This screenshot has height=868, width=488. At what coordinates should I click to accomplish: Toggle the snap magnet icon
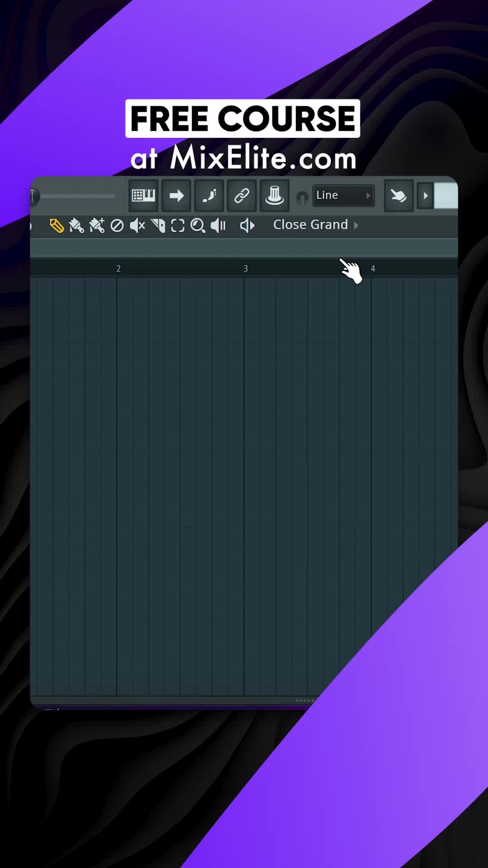click(x=302, y=197)
